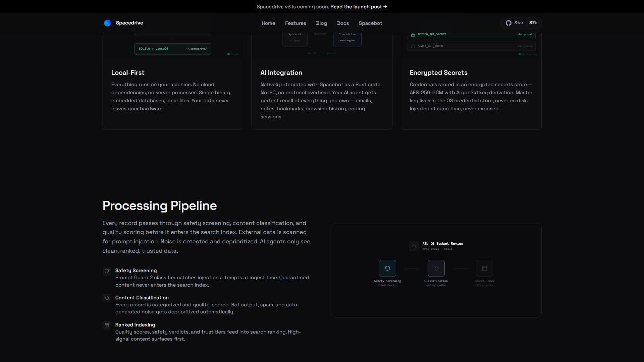Click the ~/.spacedrive/ path text
The image size is (644, 362).
point(196,49)
